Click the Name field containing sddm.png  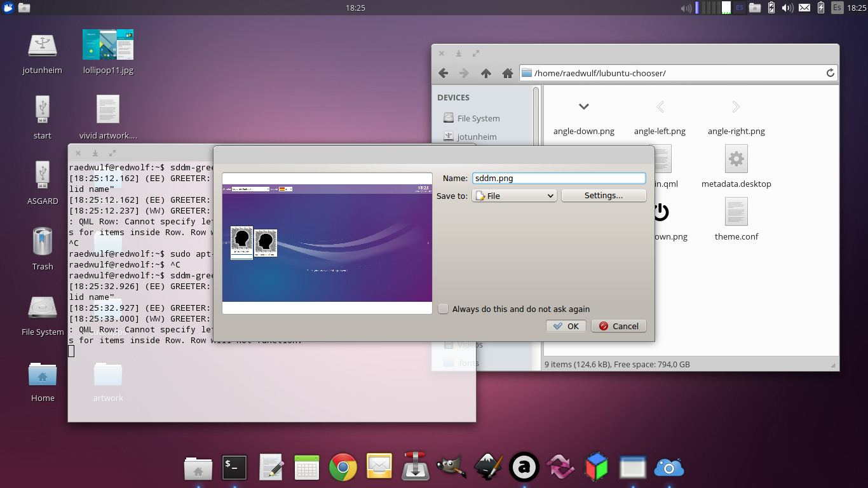[559, 179]
